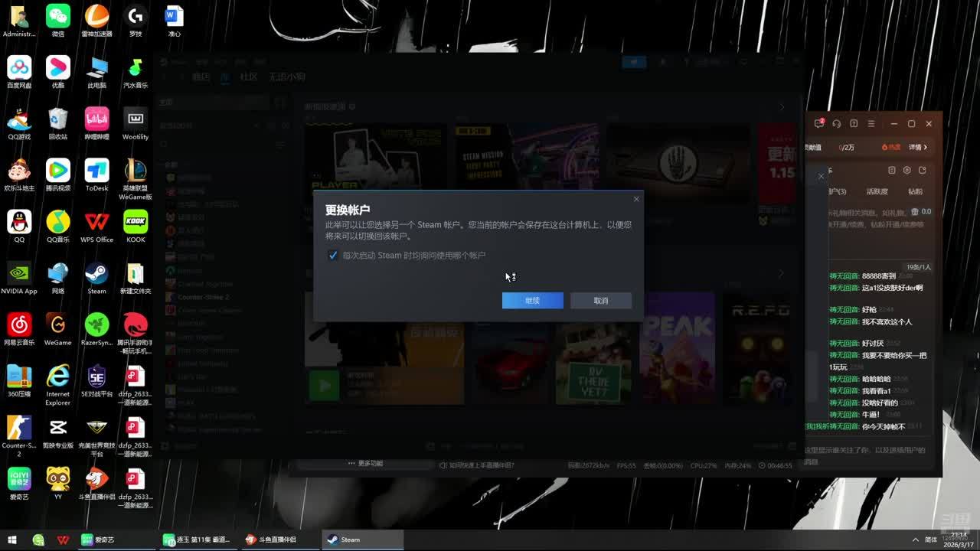Switch to the Steam taskbar button
The image size is (980, 551).
pos(363,540)
